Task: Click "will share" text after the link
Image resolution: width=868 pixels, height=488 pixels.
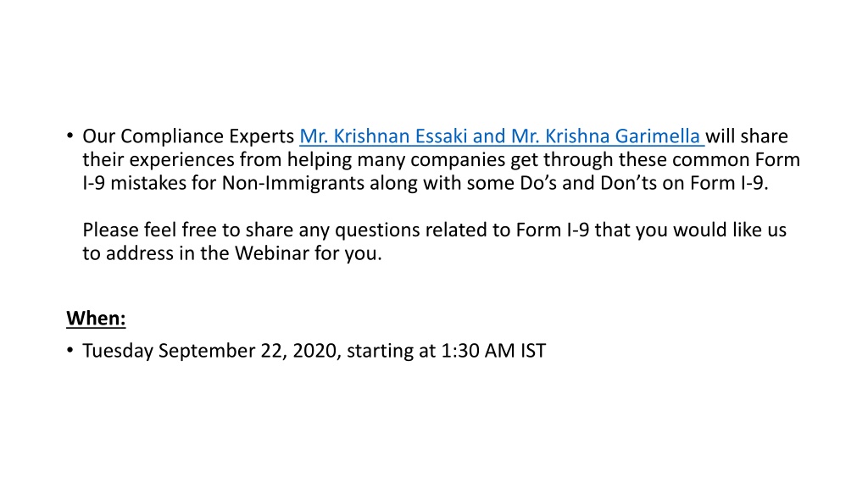Action: click(747, 136)
